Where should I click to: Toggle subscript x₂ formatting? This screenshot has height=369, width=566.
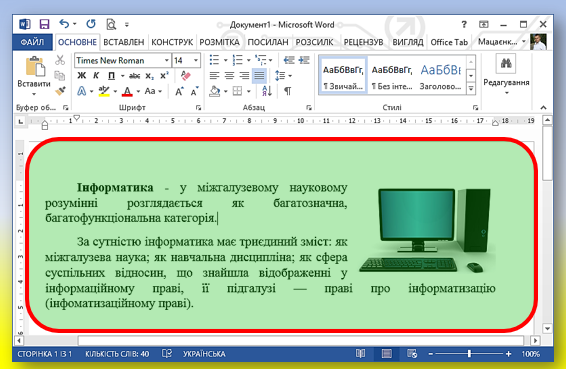149,75
